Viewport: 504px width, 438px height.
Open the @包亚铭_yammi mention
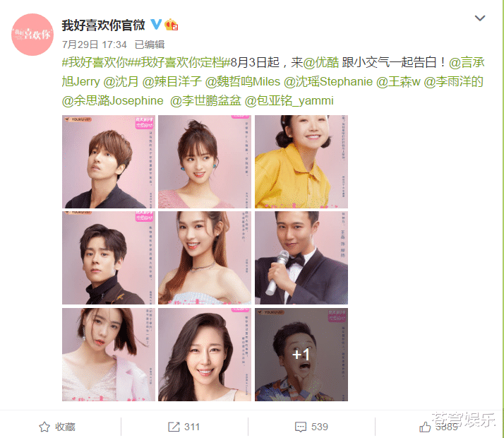289,100
